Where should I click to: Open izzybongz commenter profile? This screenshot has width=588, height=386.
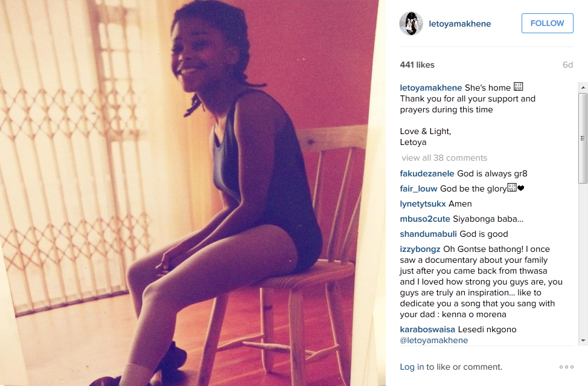[x=420, y=249]
